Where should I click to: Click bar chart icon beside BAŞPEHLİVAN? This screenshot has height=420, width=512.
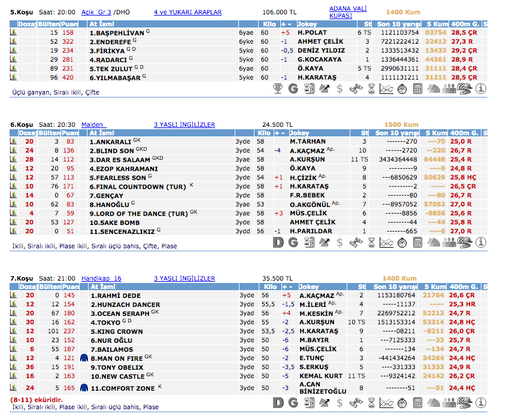pos(13,32)
